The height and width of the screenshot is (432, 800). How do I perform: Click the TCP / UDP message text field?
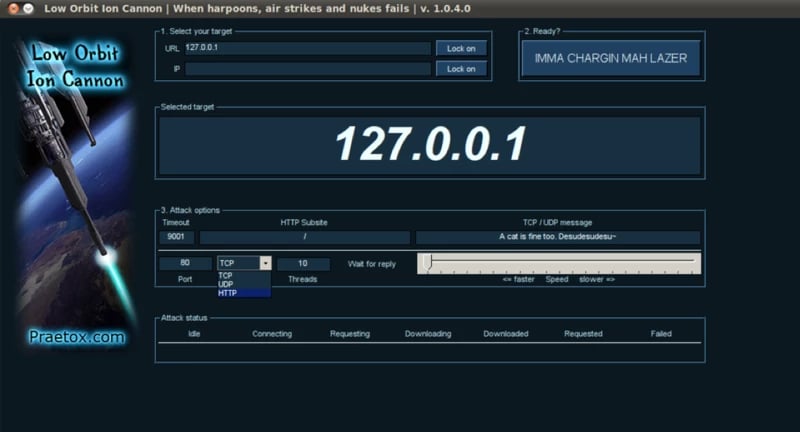click(x=558, y=238)
